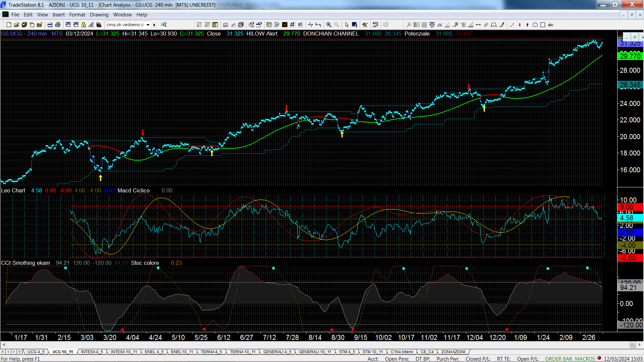Open the Drawing menu
The height and width of the screenshot is (362, 644).
pos(99,15)
